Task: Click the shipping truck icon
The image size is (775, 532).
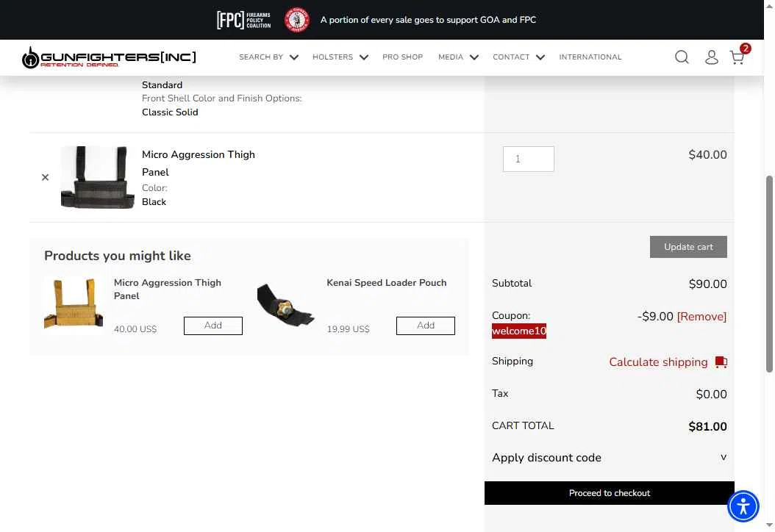Action: (x=721, y=362)
